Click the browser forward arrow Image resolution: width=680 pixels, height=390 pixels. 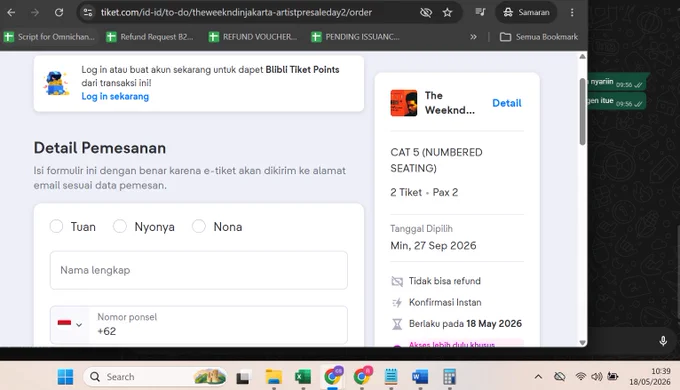[35, 13]
